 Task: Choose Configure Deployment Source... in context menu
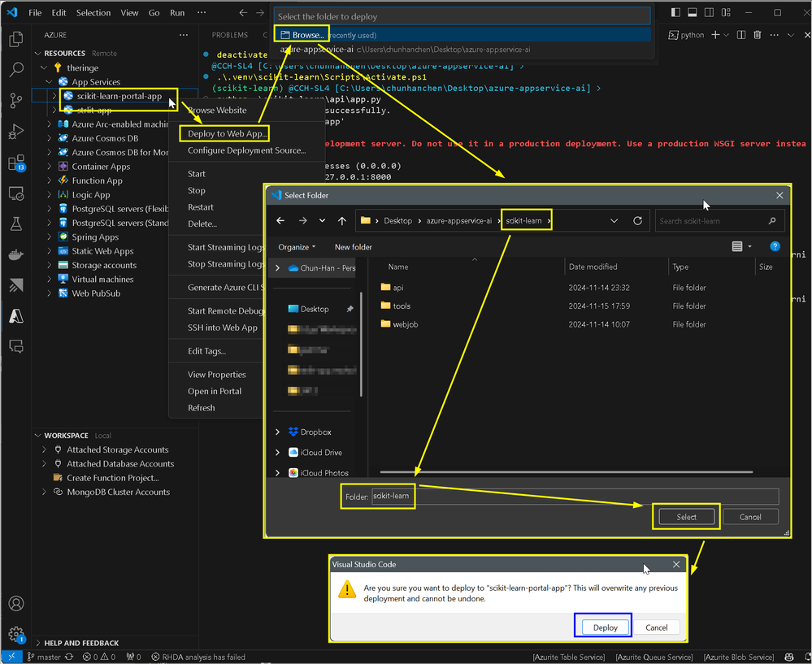coord(246,150)
